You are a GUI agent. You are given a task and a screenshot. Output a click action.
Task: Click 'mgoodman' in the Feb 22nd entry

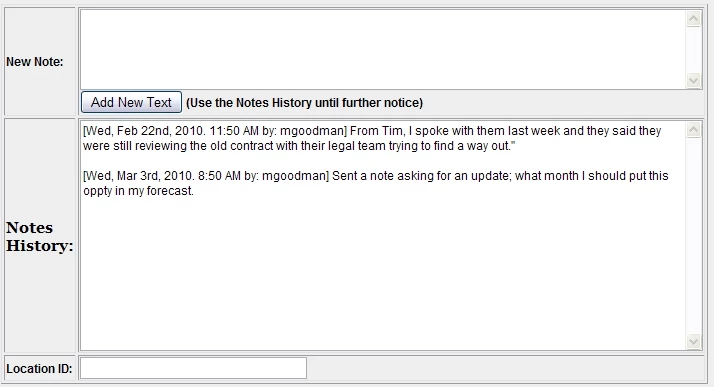tap(311, 131)
